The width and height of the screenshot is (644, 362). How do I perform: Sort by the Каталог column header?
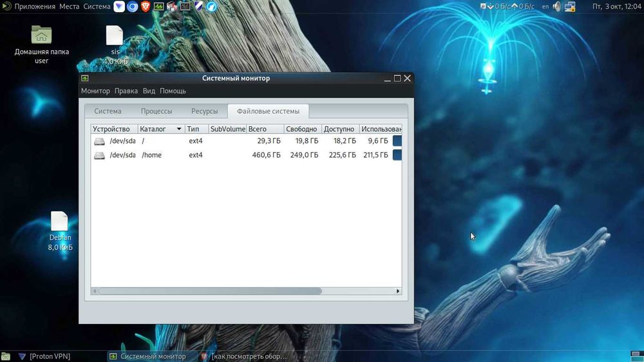coord(162,129)
